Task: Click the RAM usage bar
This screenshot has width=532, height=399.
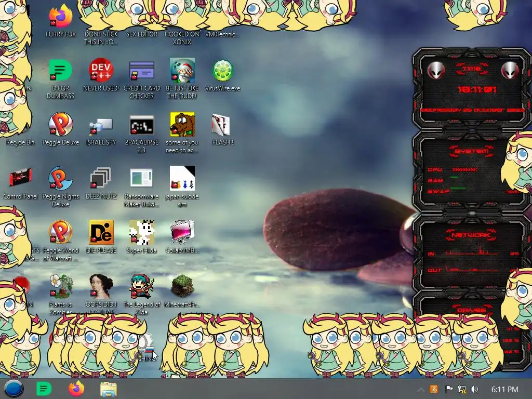Action: [x=454, y=178]
